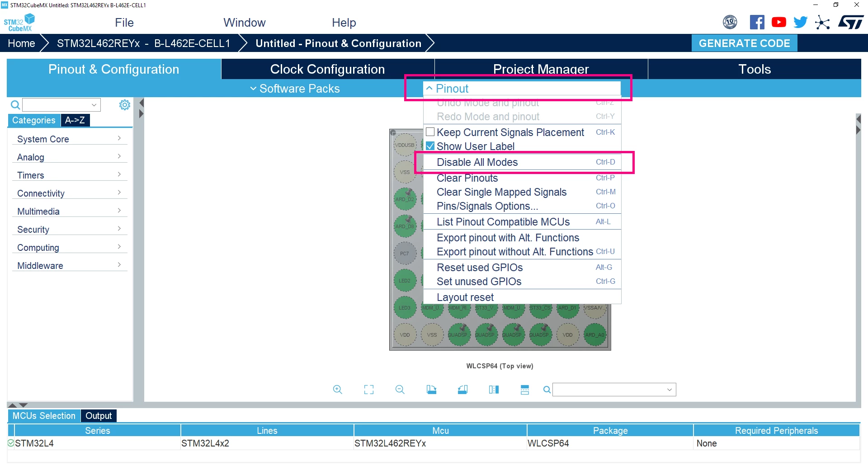Choose Clear Single Mapped Signals
This screenshot has width=868, height=470.
pyautogui.click(x=522, y=192)
